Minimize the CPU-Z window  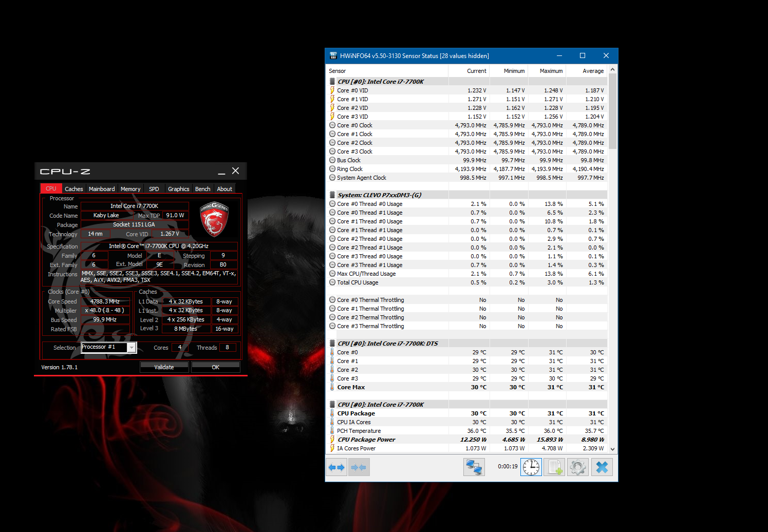221,172
